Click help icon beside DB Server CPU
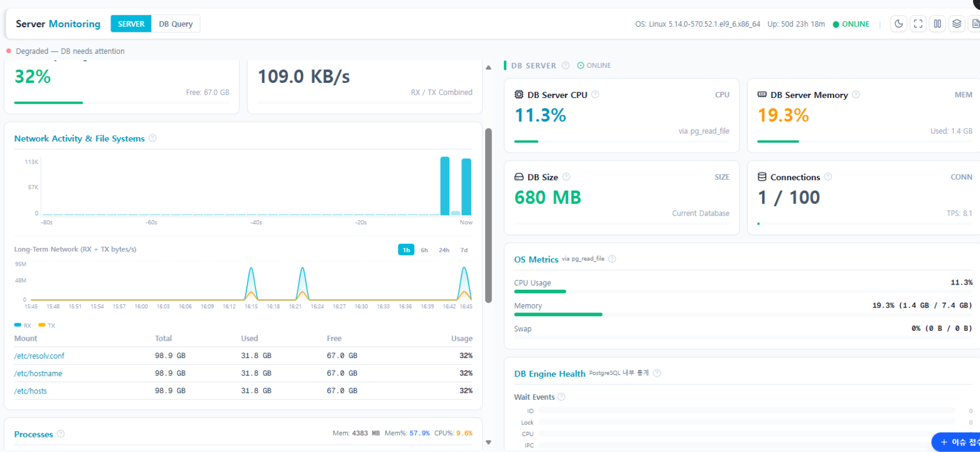The image size is (980, 452). pos(595,94)
